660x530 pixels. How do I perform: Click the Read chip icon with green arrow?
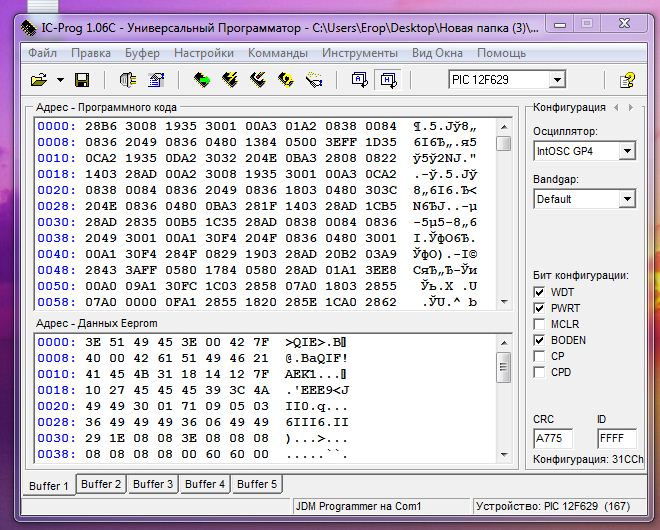202,79
